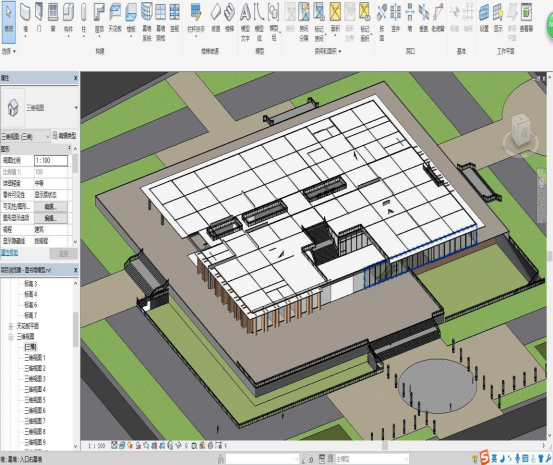Select the Wall opening tool

click(409, 18)
